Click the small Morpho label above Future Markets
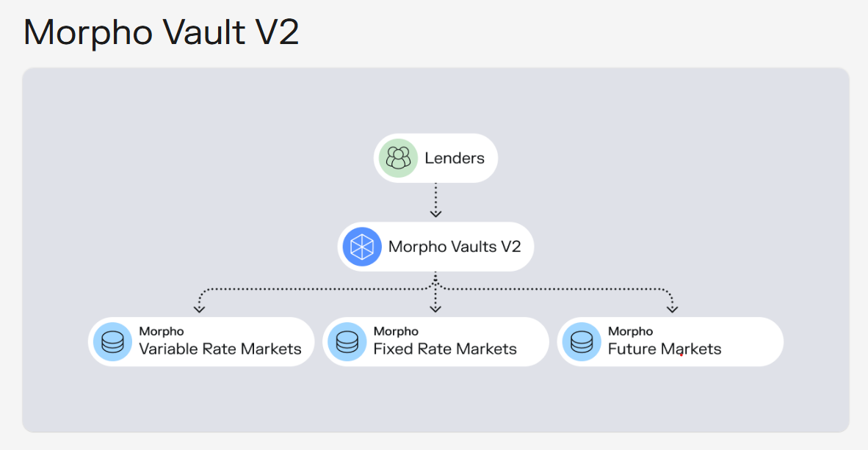The width and height of the screenshot is (868, 450). [631, 331]
